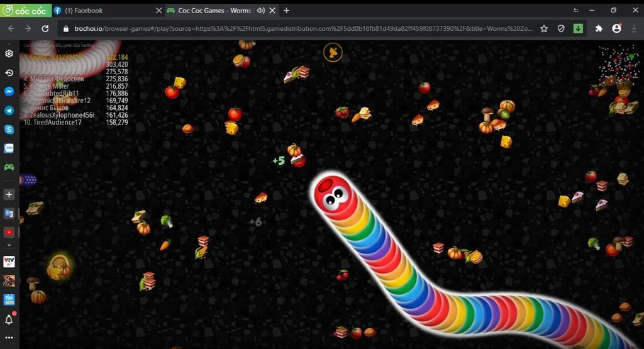Open the sidebar three-dot more menu
The height and width of the screenshot is (349, 644).
[x=9, y=338]
